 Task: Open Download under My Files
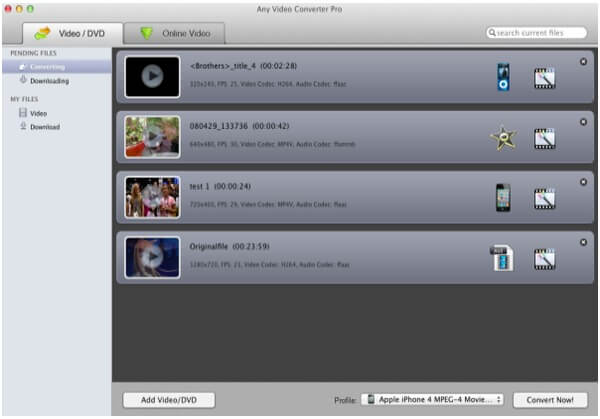45,127
